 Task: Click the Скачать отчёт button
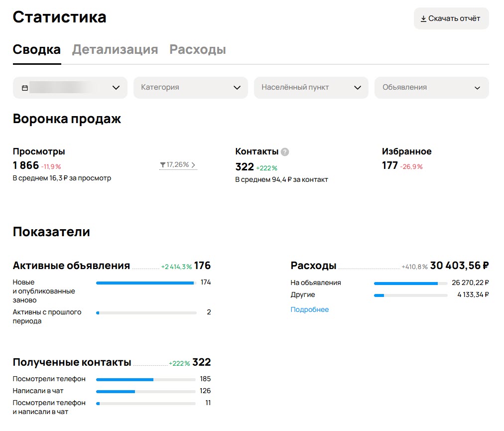451,18
